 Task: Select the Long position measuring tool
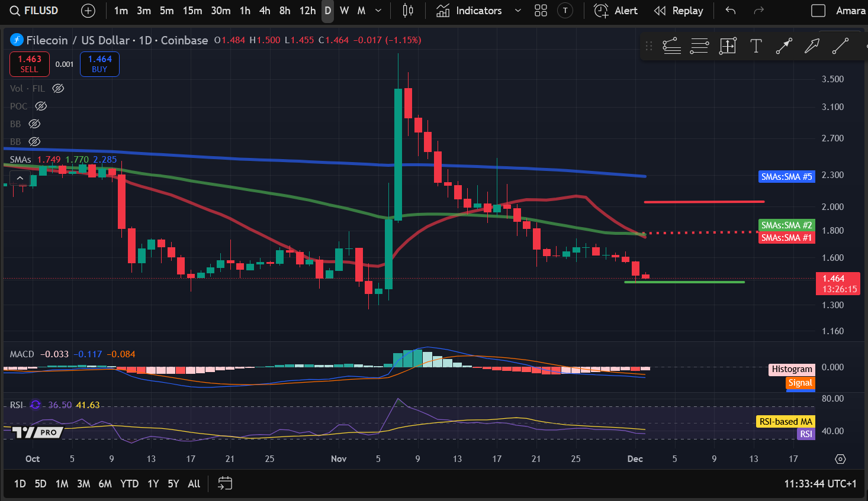(728, 46)
